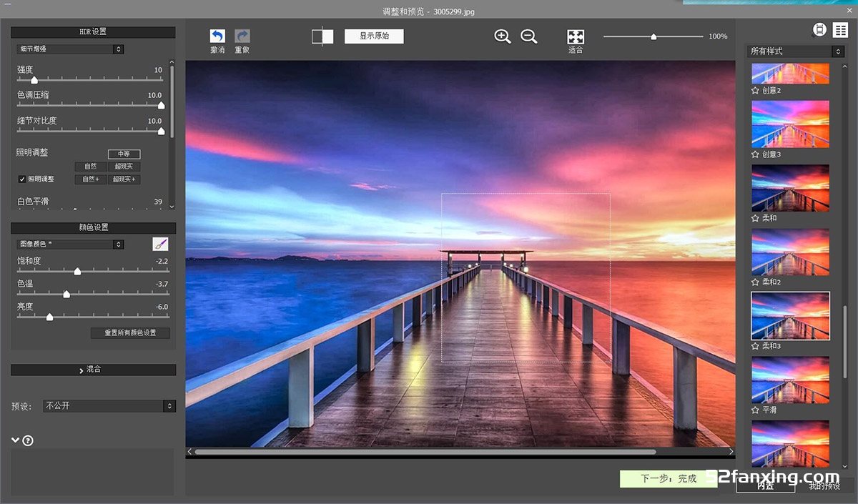Image resolution: width=858 pixels, height=504 pixels.
Task: Favorite the 创意2 preset star
Action: click(x=755, y=91)
